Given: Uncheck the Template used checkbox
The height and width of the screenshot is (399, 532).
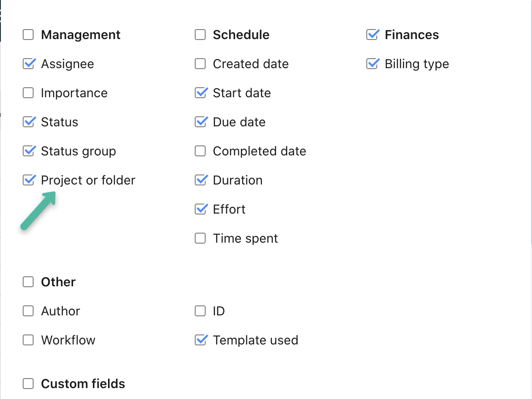Looking at the screenshot, I should tap(200, 340).
